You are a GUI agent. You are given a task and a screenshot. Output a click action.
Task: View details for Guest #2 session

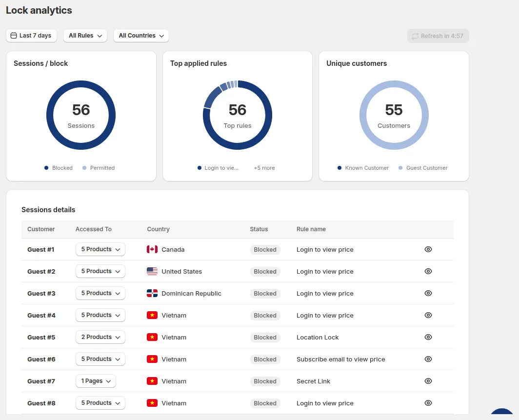[x=428, y=271]
